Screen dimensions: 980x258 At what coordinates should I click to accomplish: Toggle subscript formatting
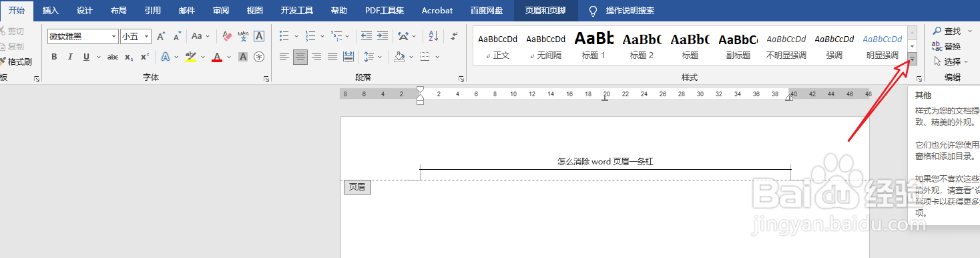(129, 57)
